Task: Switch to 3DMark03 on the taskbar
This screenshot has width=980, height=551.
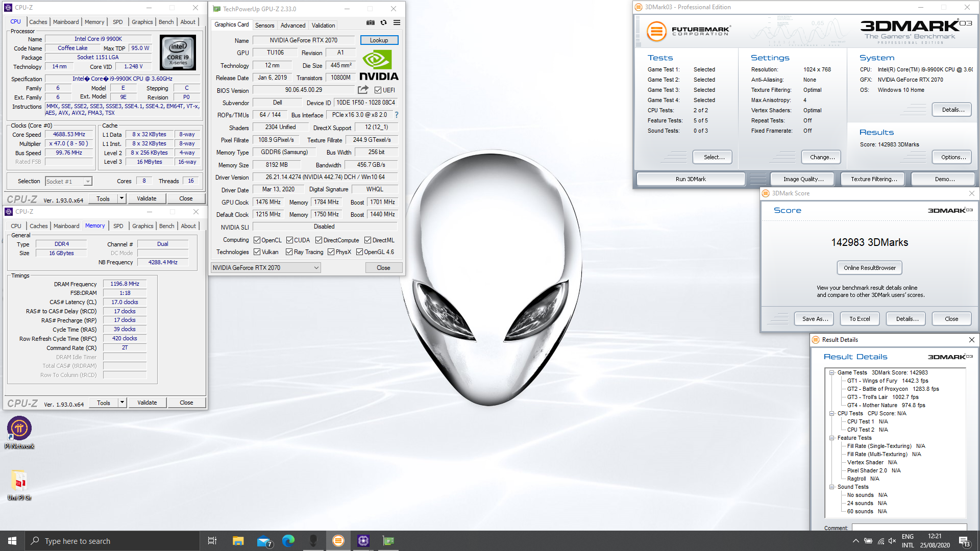Action: [x=338, y=541]
